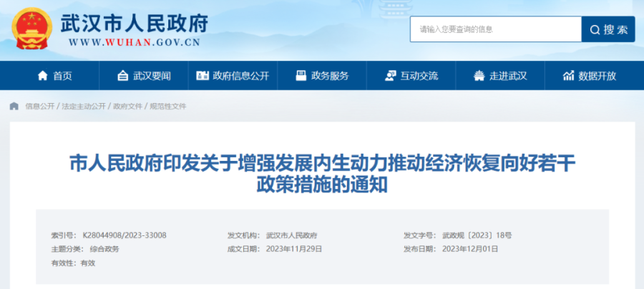Screen dimensions: 644x289
Task: Click the 搜索 button
Action: 608,29
